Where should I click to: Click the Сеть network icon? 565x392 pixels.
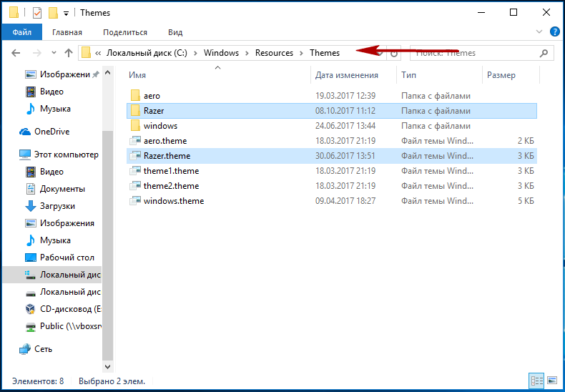tap(25, 350)
